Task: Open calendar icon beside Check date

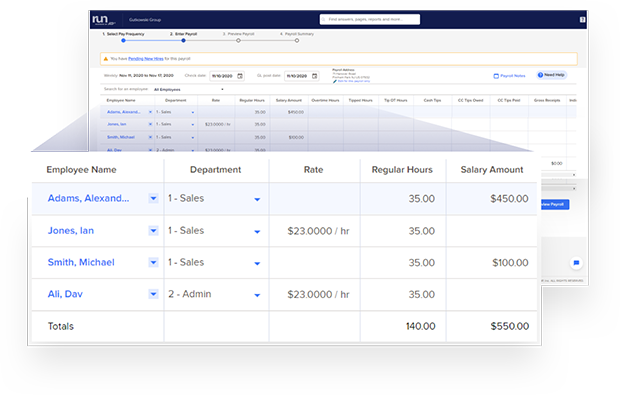Action: coord(240,76)
